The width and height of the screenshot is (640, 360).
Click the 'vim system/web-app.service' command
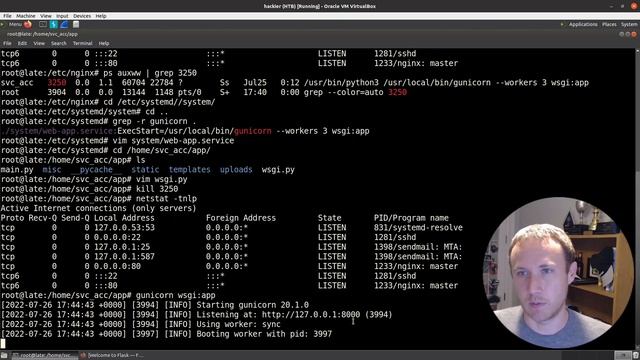[x=173, y=141]
